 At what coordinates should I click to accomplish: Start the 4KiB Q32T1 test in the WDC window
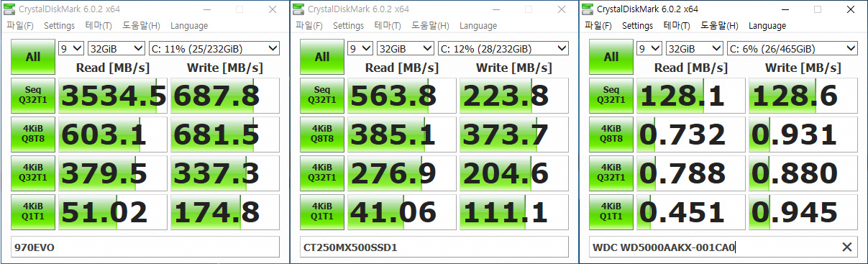611,173
